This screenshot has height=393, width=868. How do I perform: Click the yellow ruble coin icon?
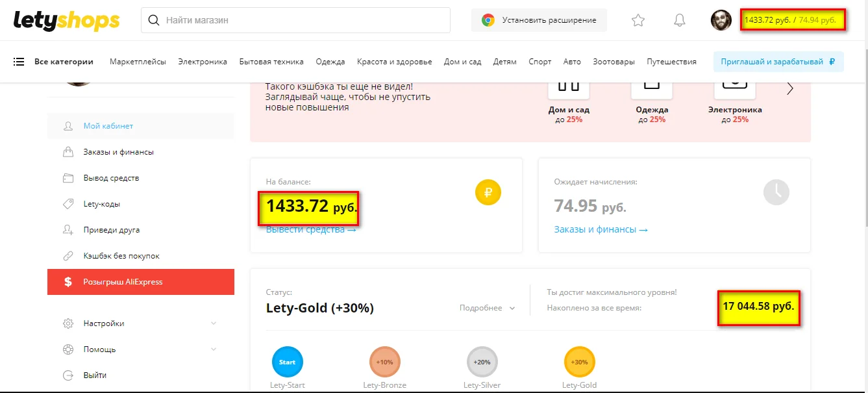pos(488,192)
